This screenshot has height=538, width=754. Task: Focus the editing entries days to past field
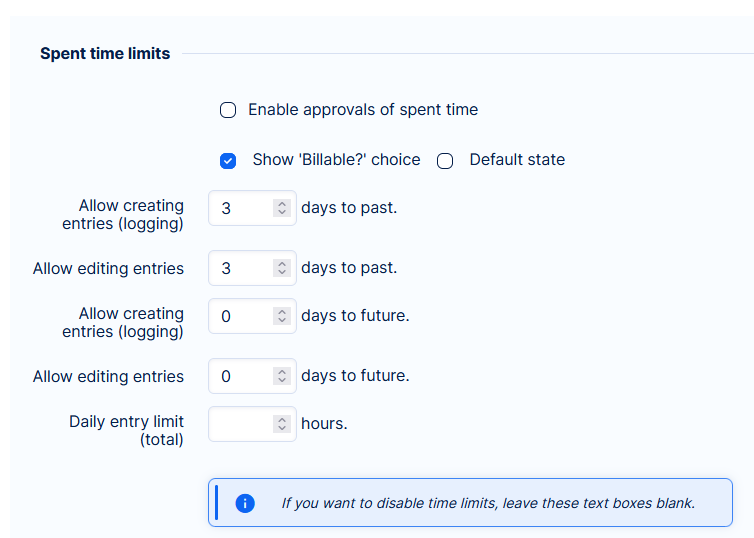[242, 268]
